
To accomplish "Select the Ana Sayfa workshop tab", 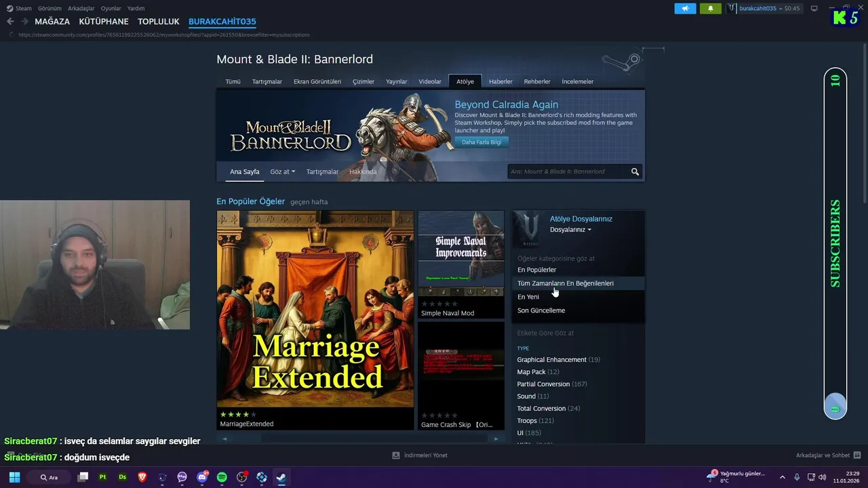I will click(x=245, y=171).
